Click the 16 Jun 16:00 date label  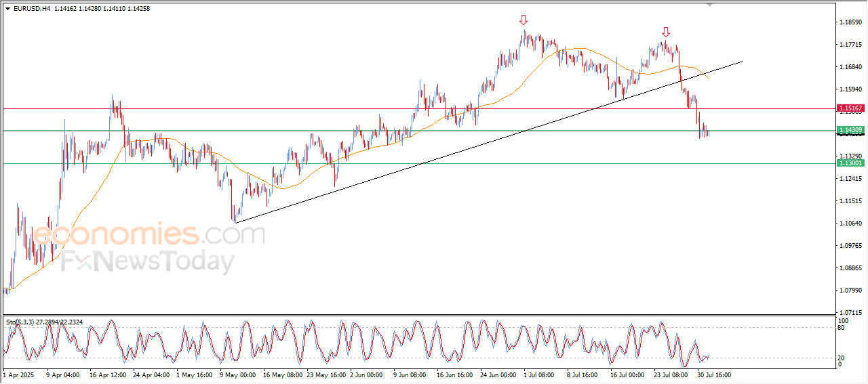[x=455, y=374]
